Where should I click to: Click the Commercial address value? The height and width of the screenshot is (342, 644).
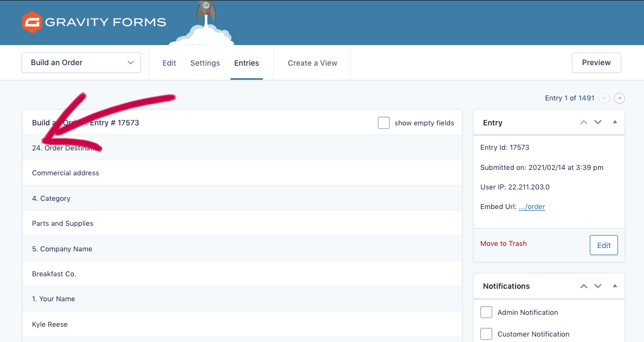tap(66, 173)
